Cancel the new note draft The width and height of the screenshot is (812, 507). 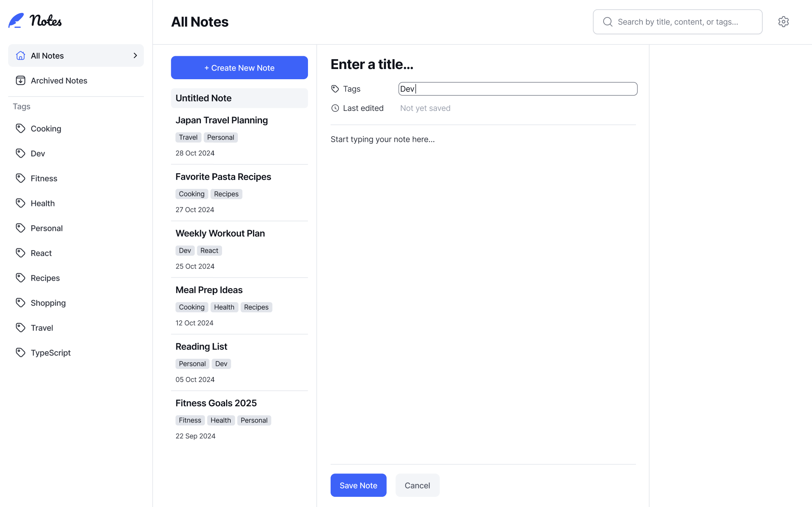(417, 485)
